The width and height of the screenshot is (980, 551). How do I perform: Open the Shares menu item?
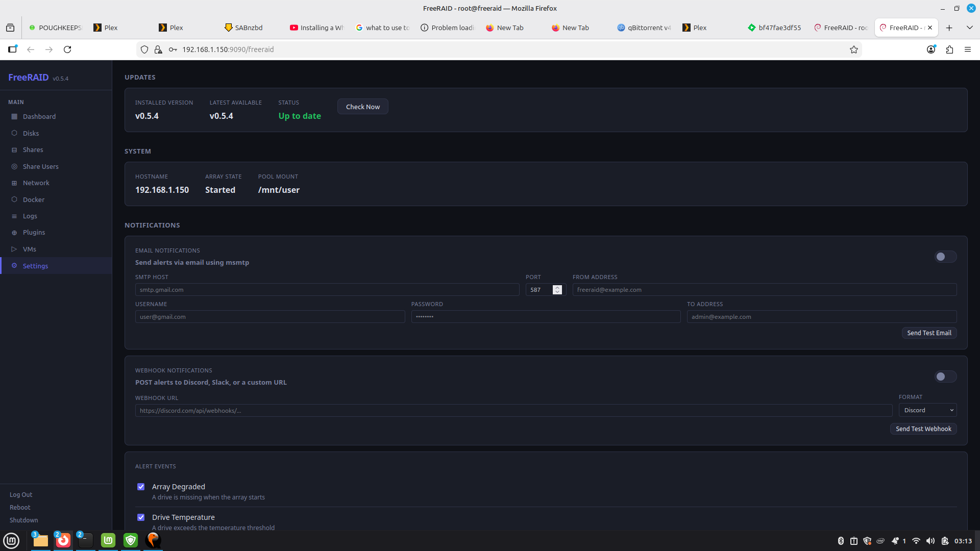point(33,150)
